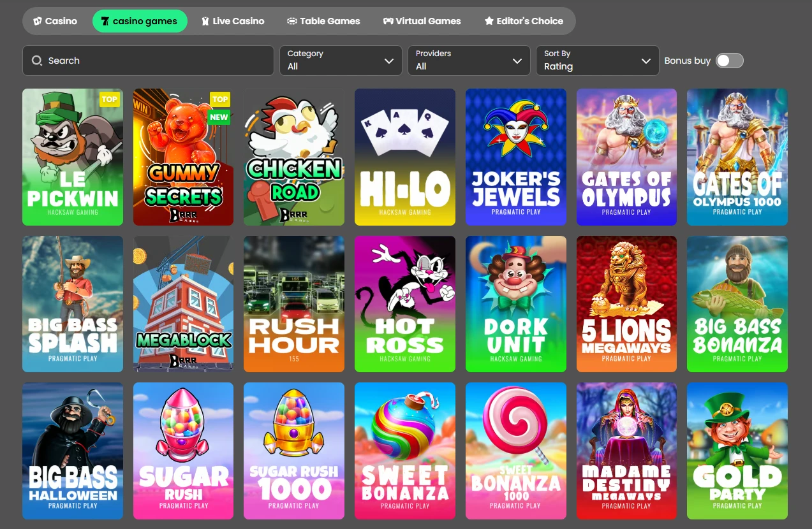Open the Casino tab
Viewport: 812px width, 529px height.
[x=55, y=21]
